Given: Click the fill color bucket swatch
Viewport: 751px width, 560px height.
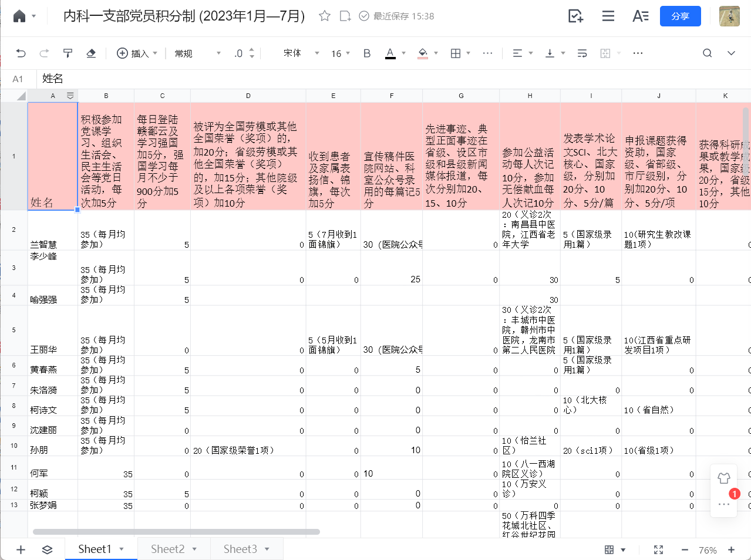Looking at the screenshot, I should 423,53.
